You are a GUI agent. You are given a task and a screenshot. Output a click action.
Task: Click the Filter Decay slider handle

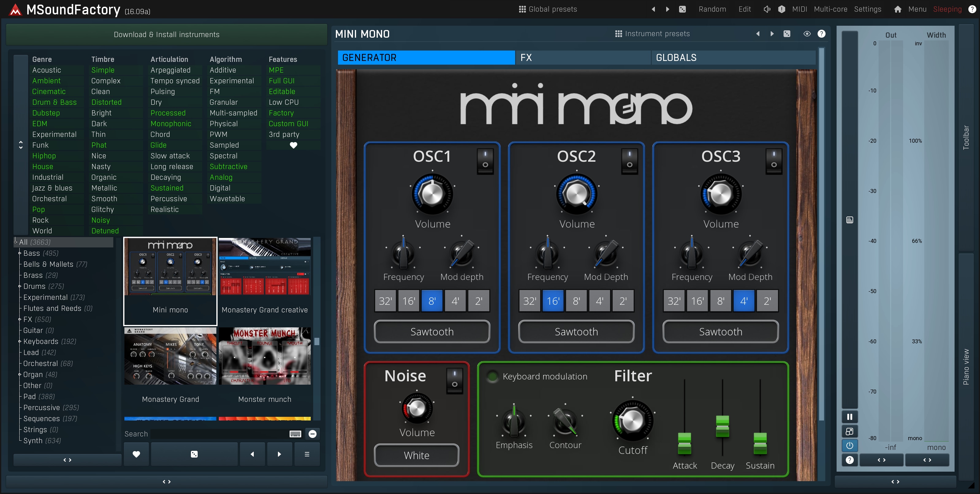point(723,426)
